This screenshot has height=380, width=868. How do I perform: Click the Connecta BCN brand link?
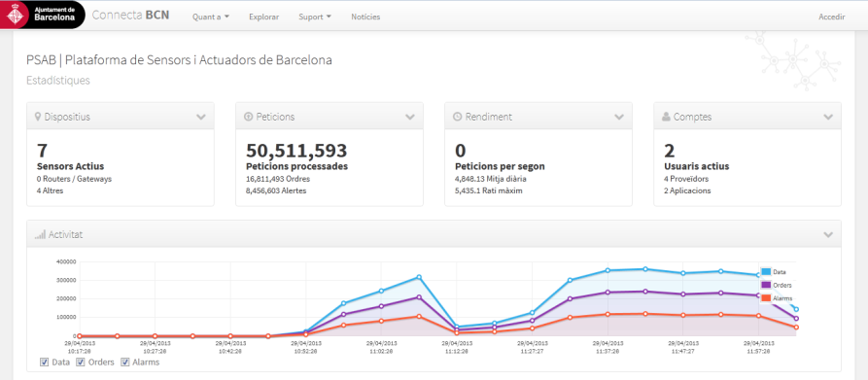click(x=130, y=15)
